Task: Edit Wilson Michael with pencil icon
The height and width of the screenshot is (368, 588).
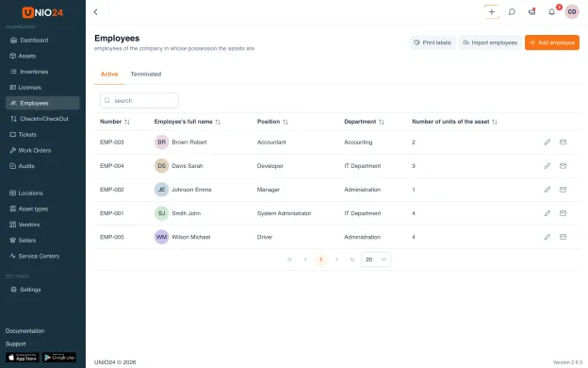Action: 547,237
